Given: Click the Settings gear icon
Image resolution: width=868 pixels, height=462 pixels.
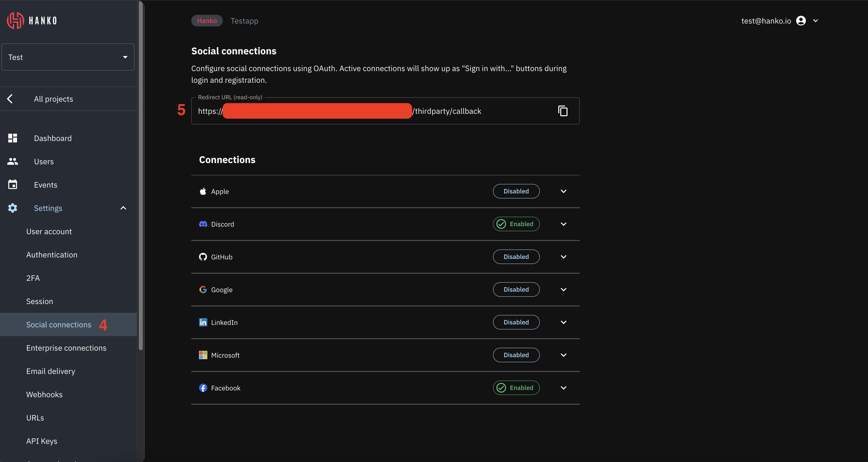Looking at the screenshot, I should click(12, 208).
